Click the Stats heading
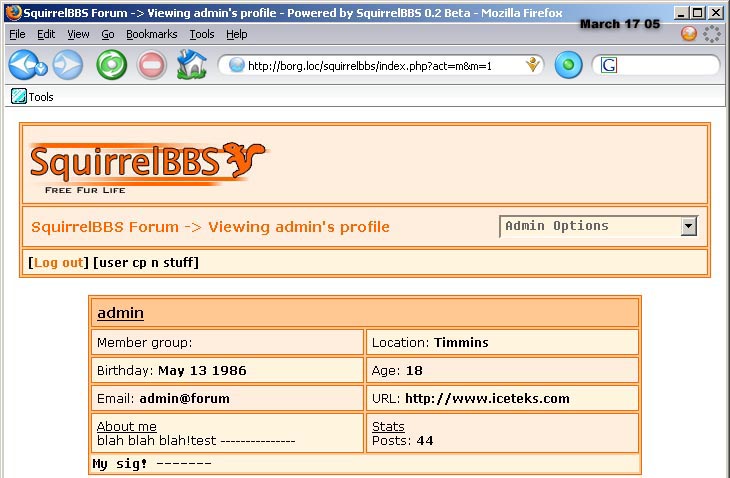 (x=388, y=426)
